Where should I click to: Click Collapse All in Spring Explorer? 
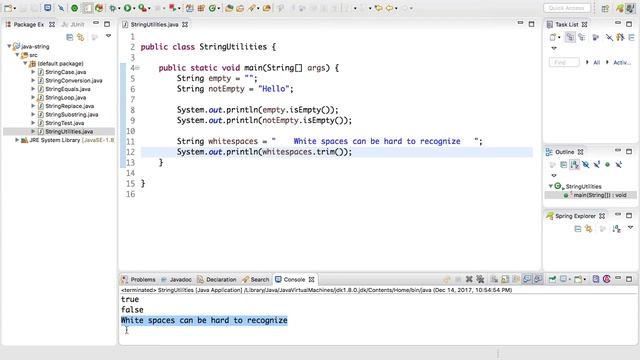(x=578, y=229)
